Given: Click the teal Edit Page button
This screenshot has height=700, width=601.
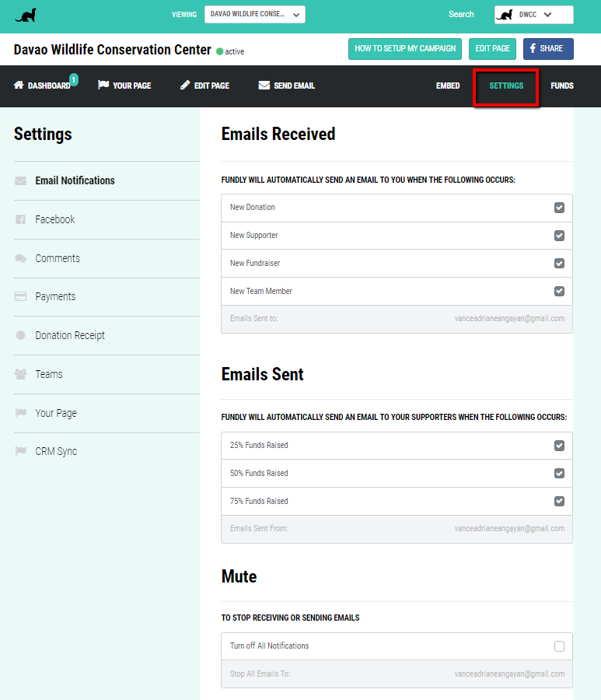Looking at the screenshot, I should (x=493, y=49).
